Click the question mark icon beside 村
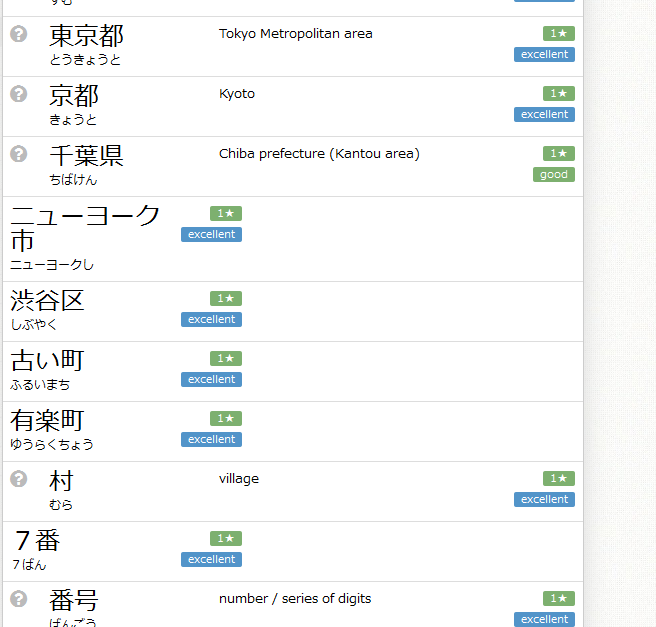Image resolution: width=656 pixels, height=627 pixels. tap(18, 479)
